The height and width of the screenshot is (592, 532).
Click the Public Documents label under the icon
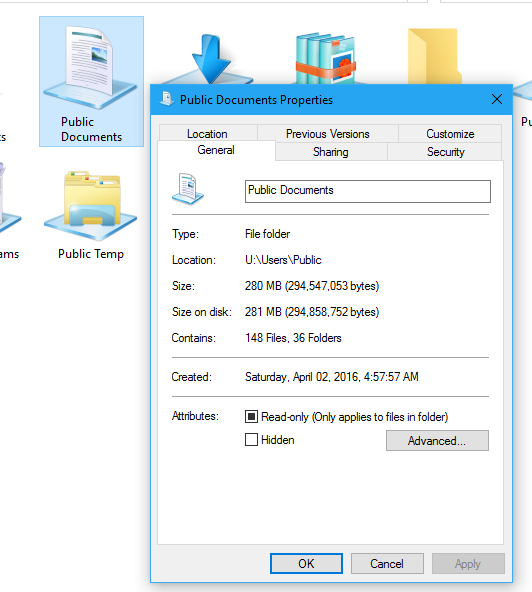click(x=91, y=129)
